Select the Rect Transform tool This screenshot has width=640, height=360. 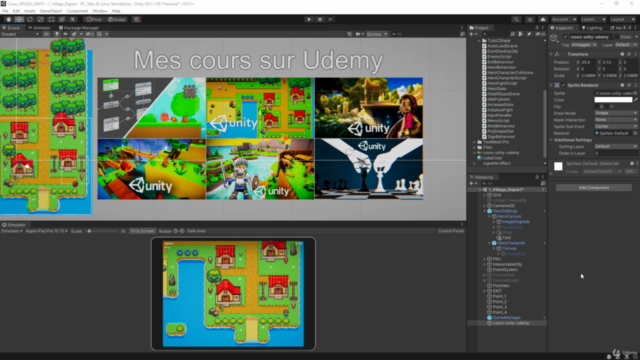(x=51, y=19)
